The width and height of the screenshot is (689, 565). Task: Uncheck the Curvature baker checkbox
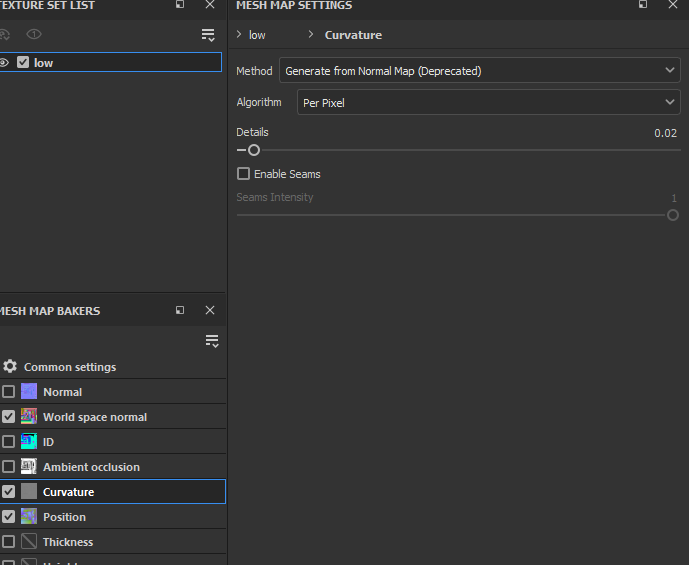click(x=9, y=492)
